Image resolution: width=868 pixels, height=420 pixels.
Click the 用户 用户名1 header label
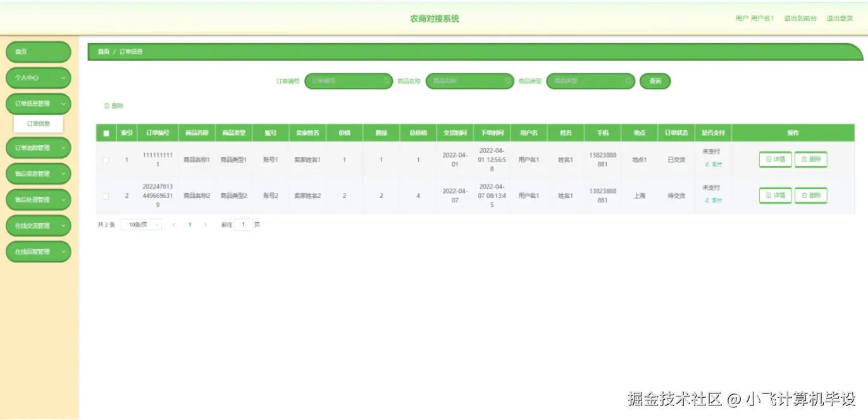tap(754, 18)
